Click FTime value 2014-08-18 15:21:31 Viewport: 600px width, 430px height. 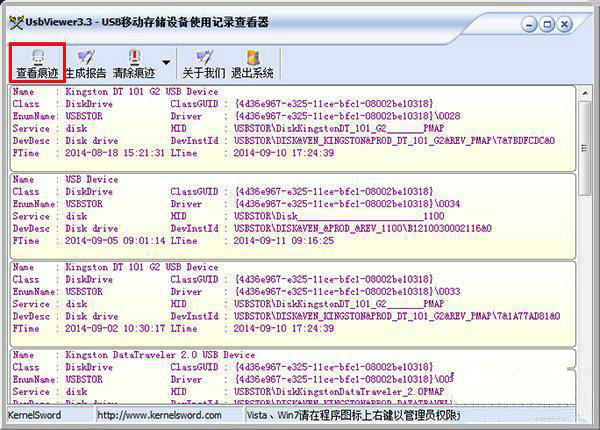coord(115,153)
